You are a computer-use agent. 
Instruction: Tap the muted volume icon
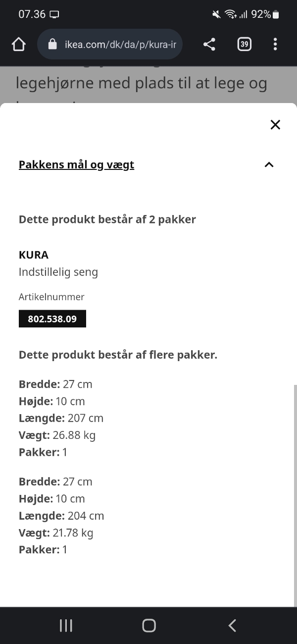pos(215,14)
